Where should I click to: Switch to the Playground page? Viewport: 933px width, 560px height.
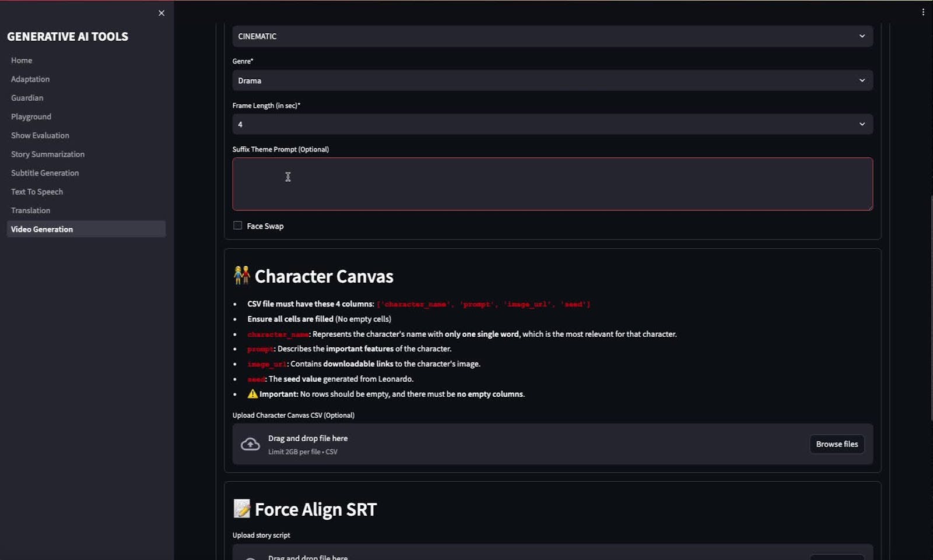(31, 117)
